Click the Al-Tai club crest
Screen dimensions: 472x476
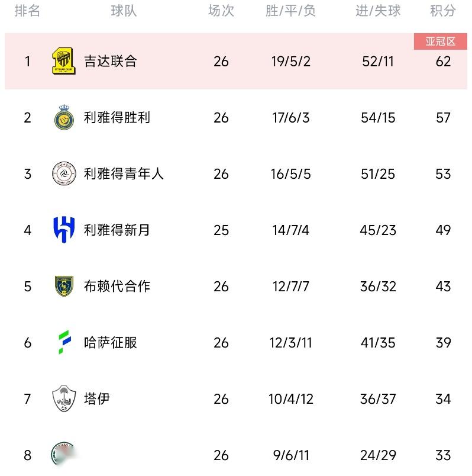[64, 398]
